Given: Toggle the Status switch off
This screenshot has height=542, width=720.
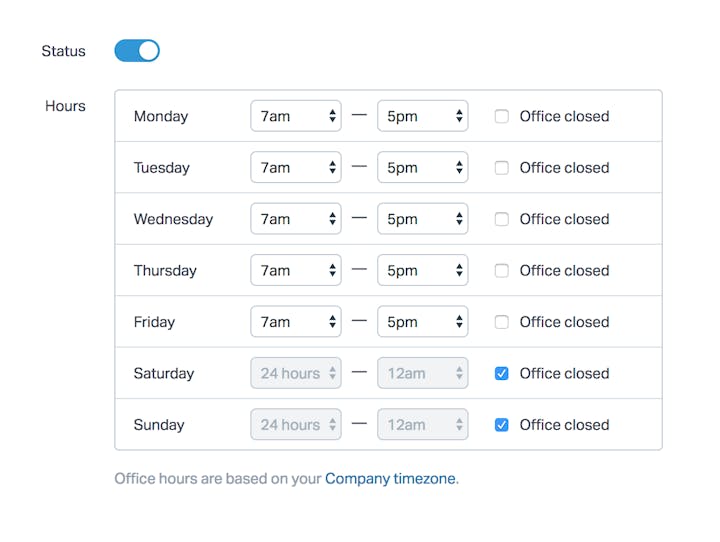Looking at the screenshot, I should [137, 51].
